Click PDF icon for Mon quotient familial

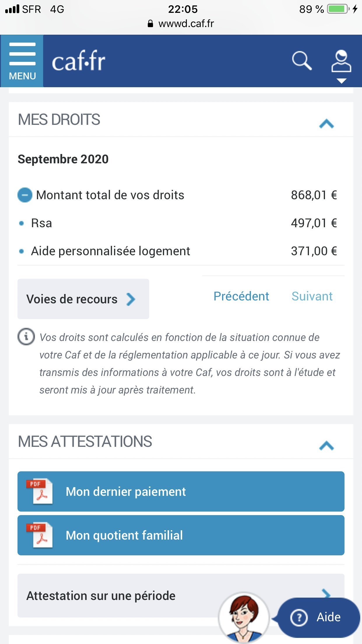pos(40,535)
